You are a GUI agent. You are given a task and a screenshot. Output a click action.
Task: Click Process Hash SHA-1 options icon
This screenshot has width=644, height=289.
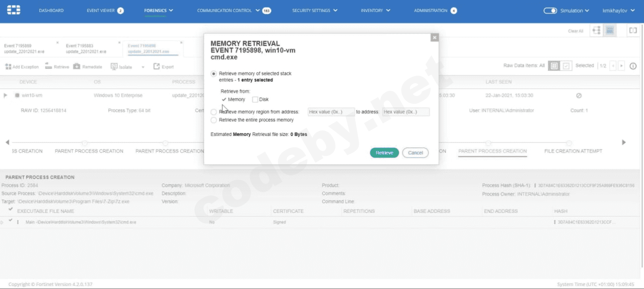tap(535, 186)
